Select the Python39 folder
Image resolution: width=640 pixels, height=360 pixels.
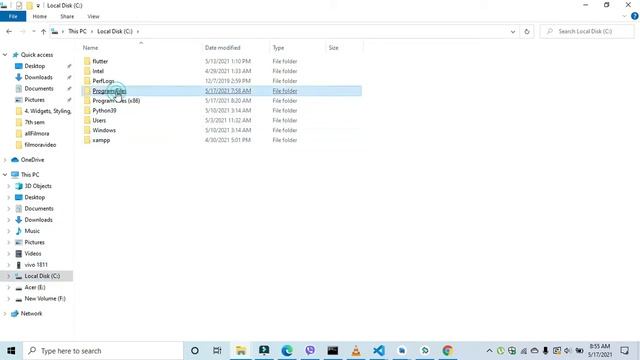[x=104, y=110]
